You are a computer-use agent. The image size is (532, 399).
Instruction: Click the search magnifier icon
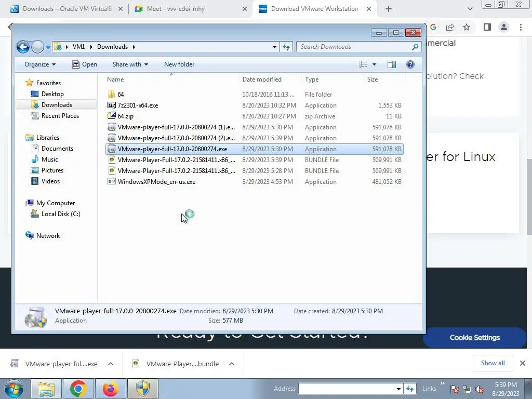point(415,47)
